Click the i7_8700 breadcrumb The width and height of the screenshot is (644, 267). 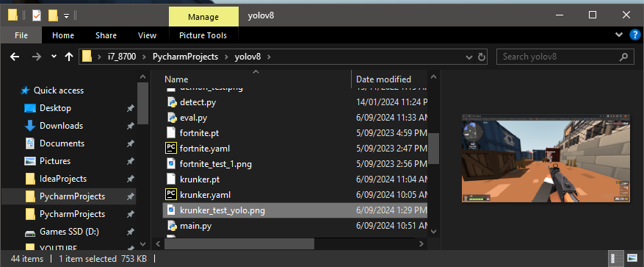pyautogui.click(x=122, y=57)
